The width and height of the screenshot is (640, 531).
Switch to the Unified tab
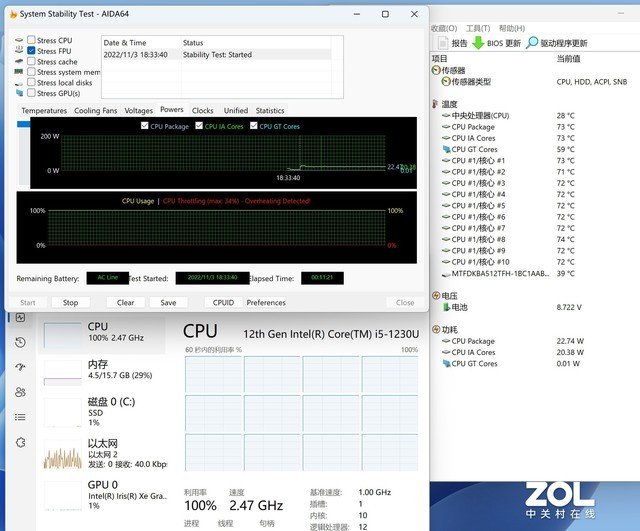[236, 111]
